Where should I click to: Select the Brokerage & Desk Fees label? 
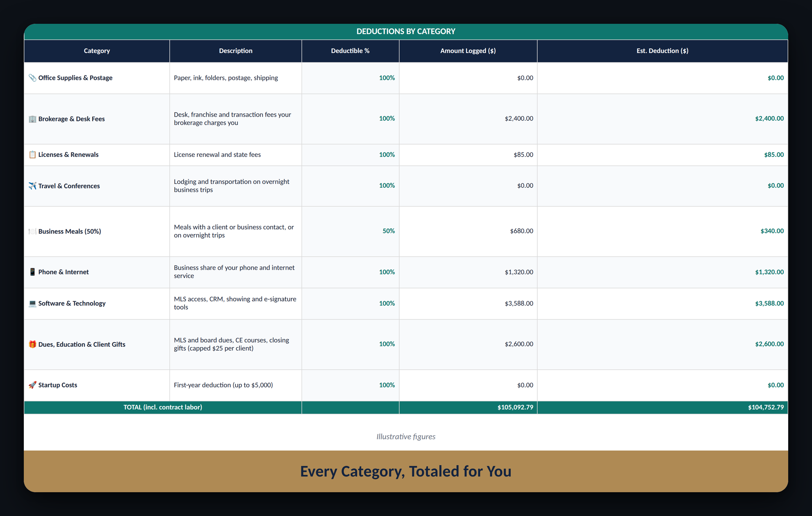tap(71, 119)
